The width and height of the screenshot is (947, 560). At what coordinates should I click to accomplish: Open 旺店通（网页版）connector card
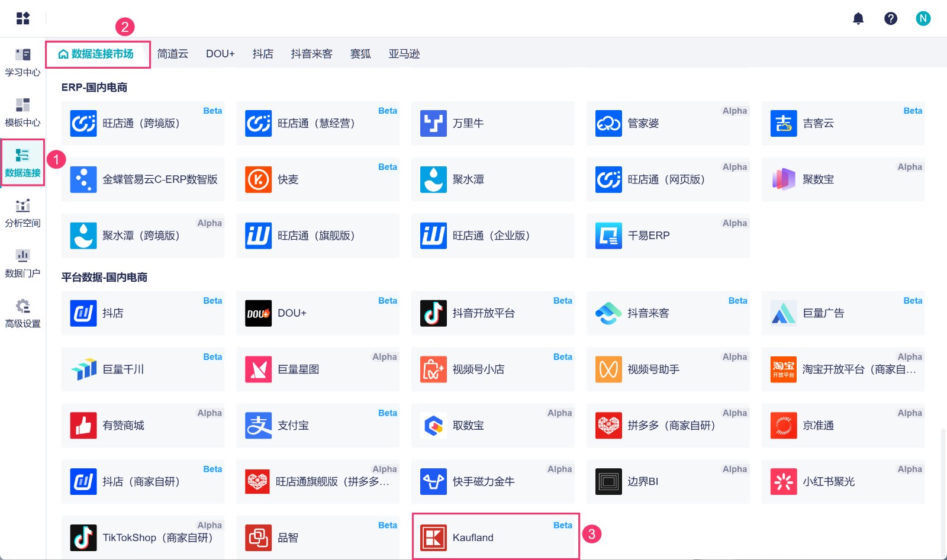[668, 179]
